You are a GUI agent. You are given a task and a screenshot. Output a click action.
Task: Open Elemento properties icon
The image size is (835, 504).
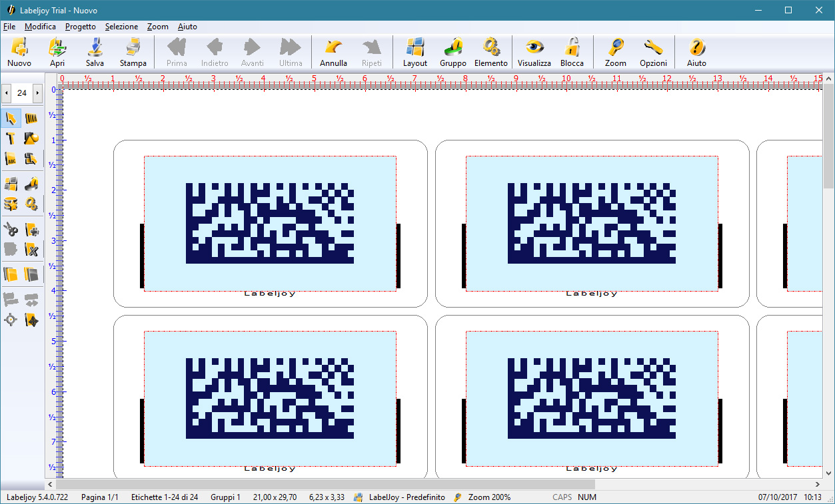[x=491, y=53]
